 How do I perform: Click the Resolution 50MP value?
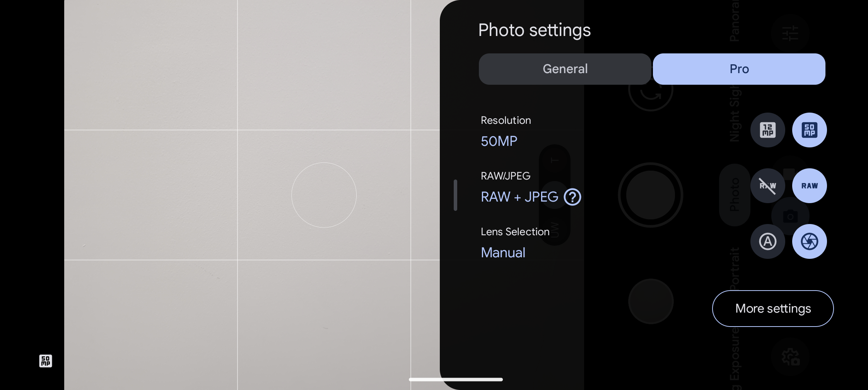coord(499,141)
